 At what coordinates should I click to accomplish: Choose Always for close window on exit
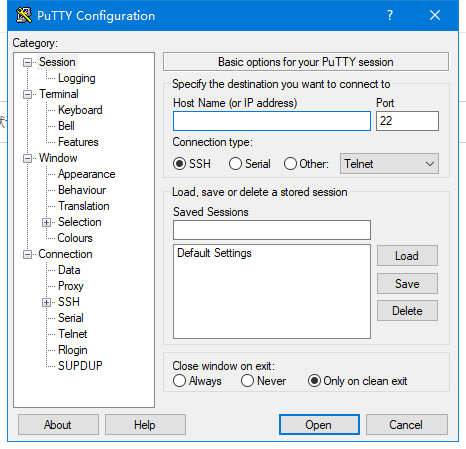179,381
